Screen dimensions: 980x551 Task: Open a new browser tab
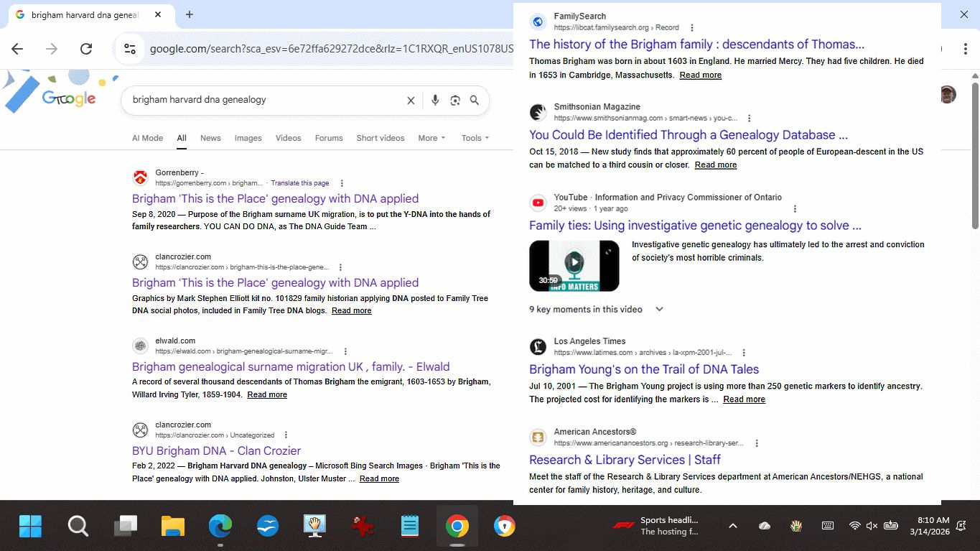click(190, 14)
